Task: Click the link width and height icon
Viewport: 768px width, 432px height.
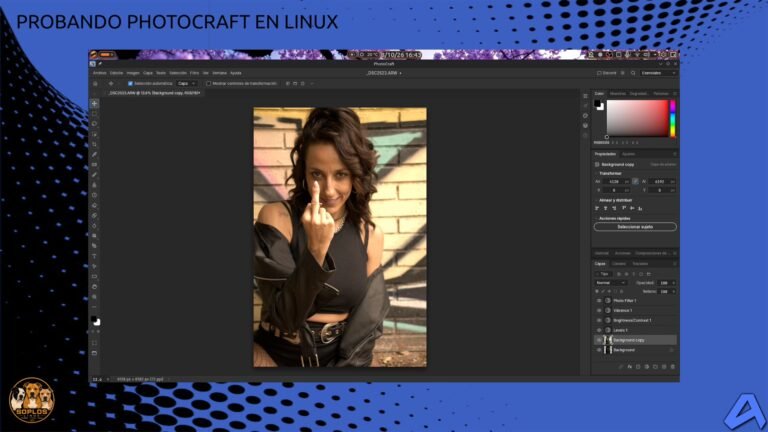Action: pyautogui.click(x=635, y=181)
